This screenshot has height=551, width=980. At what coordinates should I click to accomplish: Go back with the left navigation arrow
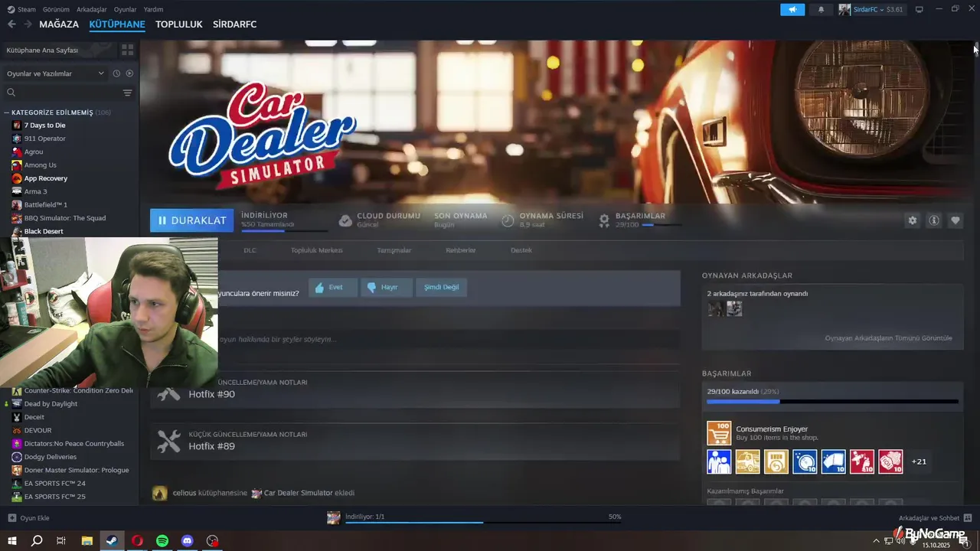click(x=11, y=24)
